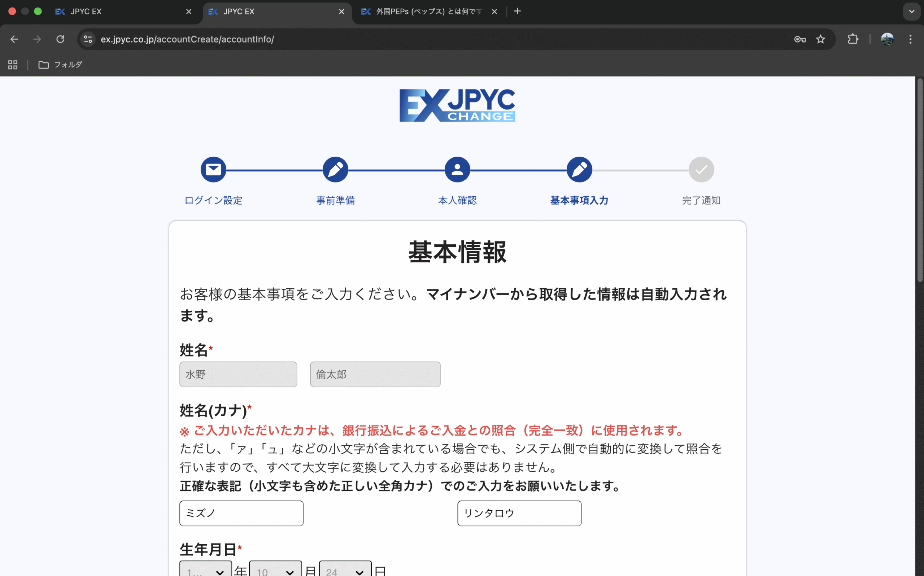Open the フォルダ bookmarks folder
Viewport: 924px width, 576px height.
pyautogui.click(x=60, y=65)
